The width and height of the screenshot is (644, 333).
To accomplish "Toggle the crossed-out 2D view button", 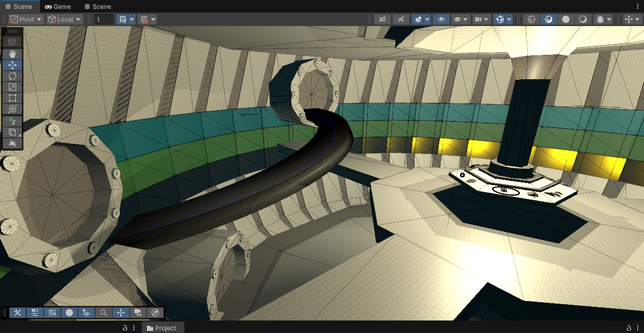I will tap(382, 19).
